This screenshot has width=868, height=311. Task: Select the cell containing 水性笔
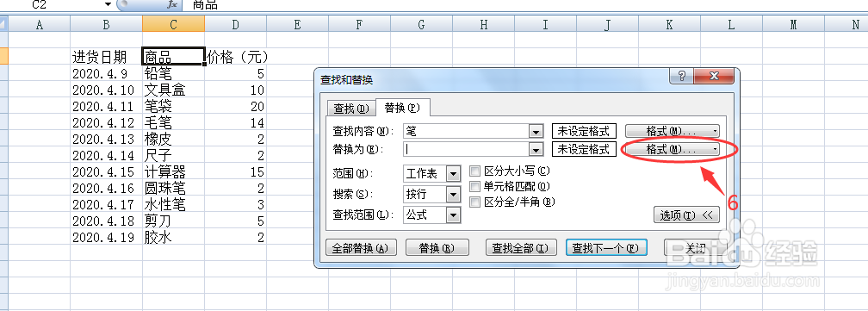pyautogui.click(x=173, y=204)
